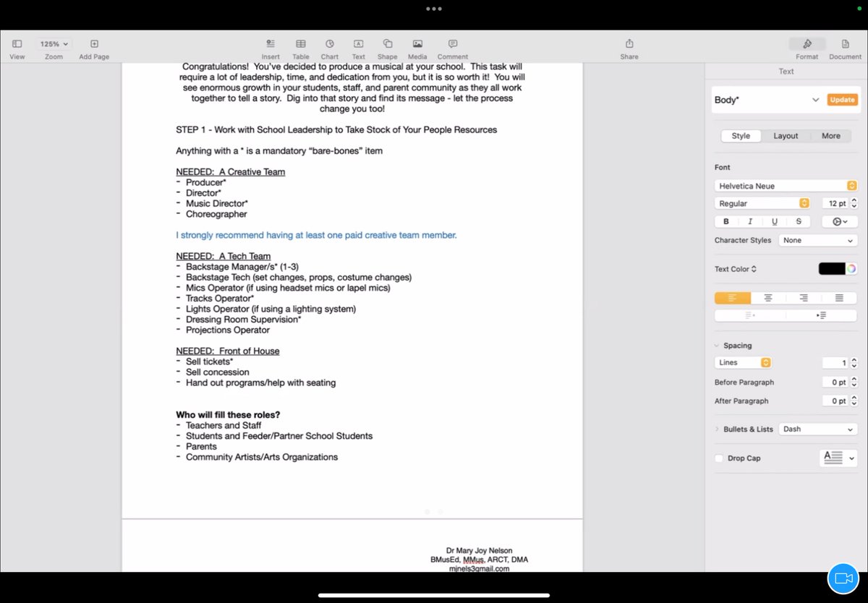Screen dimensions: 868x603
Task: Open the Shape picker
Action: 388,44
